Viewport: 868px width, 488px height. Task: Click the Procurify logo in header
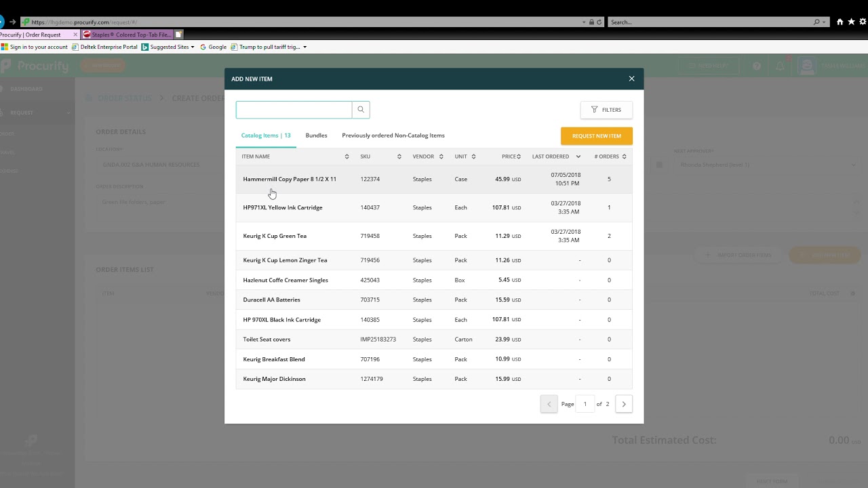pos(35,66)
